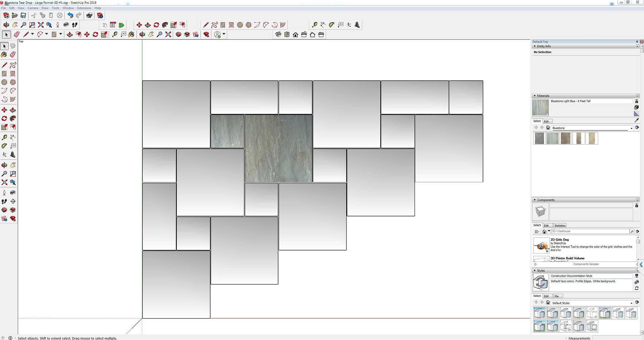Click the Components search magnifier button
This screenshot has width=644, height=340.
tap(632, 231)
